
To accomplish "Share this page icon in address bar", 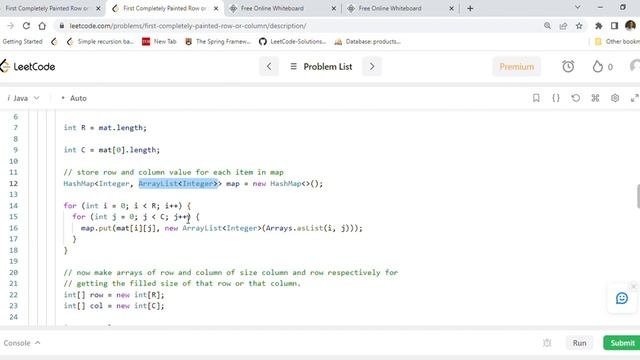I will tap(563, 26).
